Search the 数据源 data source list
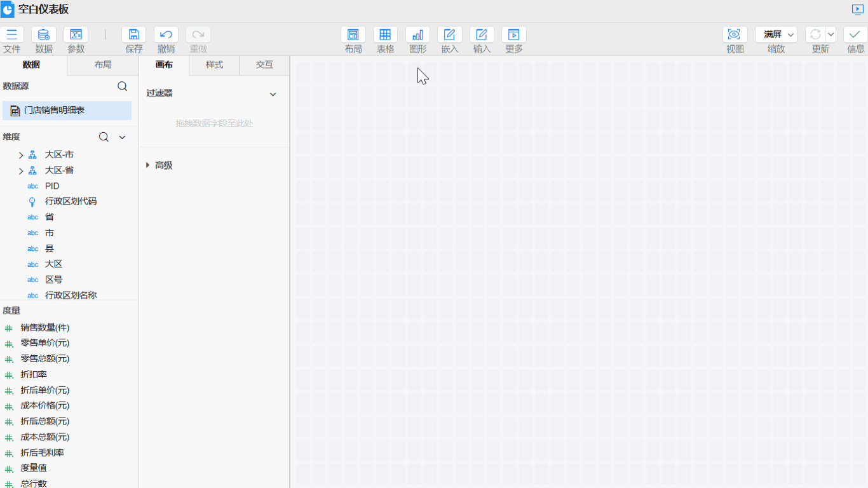868x488 pixels. [123, 86]
